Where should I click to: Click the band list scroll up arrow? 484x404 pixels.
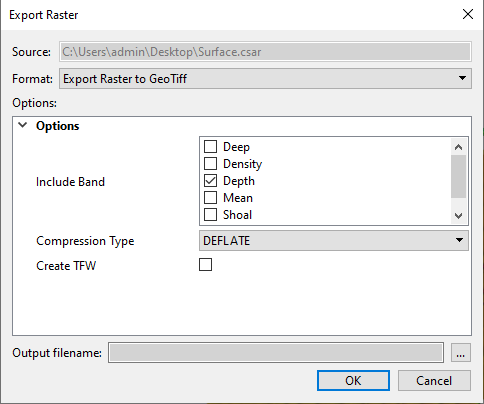458,147
